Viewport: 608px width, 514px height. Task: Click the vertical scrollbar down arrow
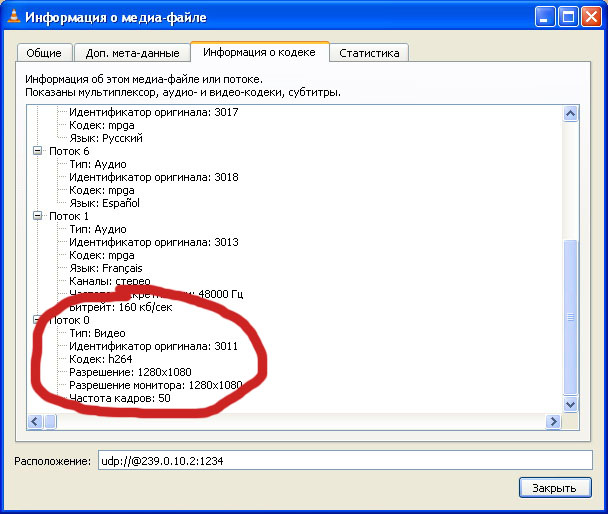570,404
